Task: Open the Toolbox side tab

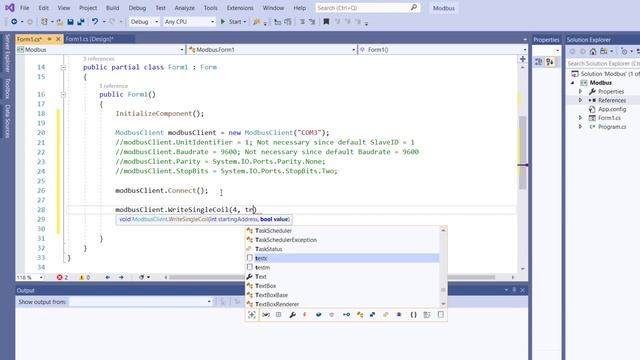Action: click(7, 88)
